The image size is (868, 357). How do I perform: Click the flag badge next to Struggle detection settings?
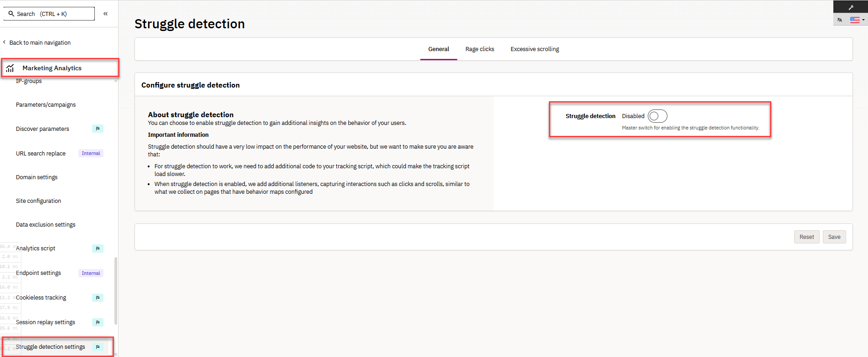click(x=98, y=347)
